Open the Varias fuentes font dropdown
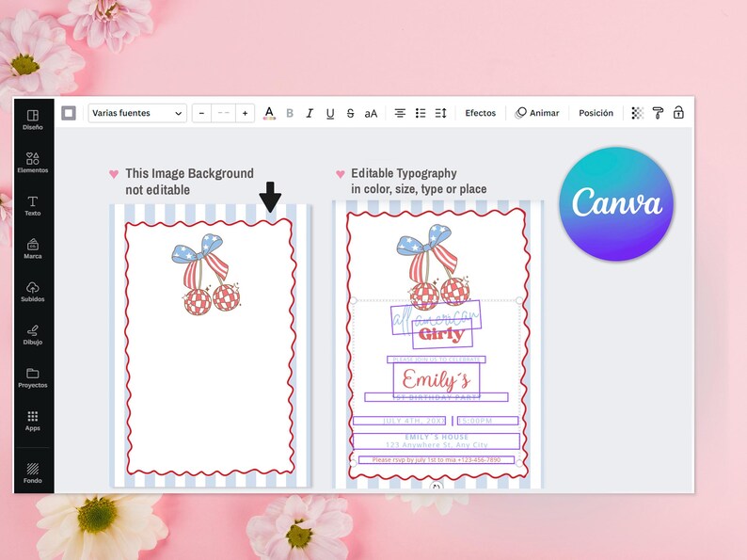The width and height of the screenshot is (747, 560). pyautogui.click(x=137, y=113)
